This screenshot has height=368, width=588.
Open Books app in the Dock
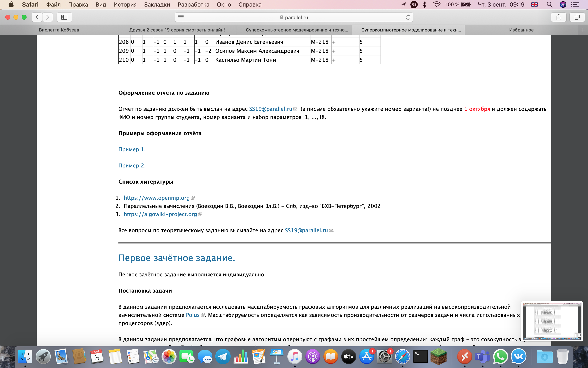331,357
